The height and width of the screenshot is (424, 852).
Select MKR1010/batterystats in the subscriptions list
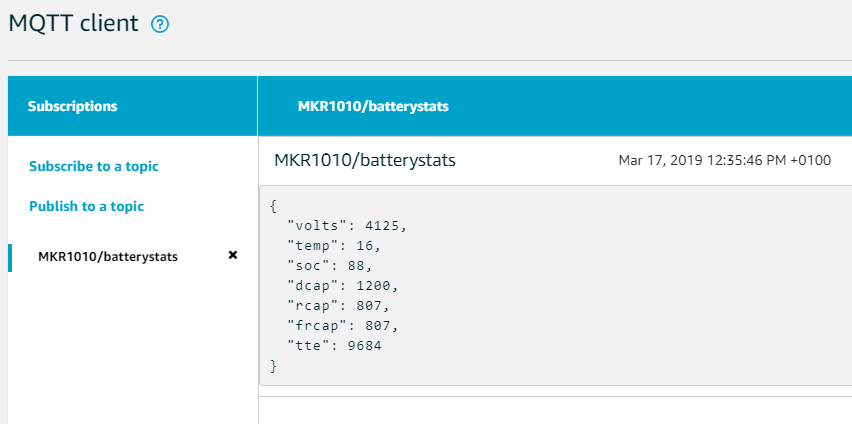click(x=108, y=256)
